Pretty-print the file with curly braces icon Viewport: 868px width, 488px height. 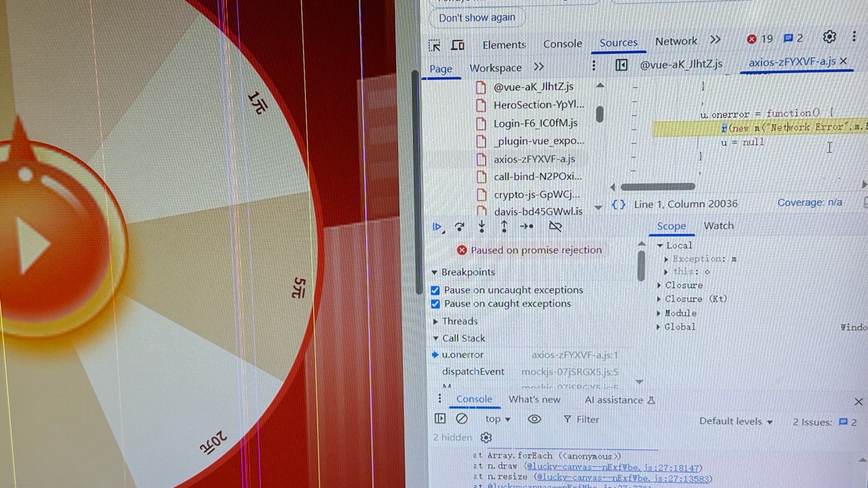(618, 204)
